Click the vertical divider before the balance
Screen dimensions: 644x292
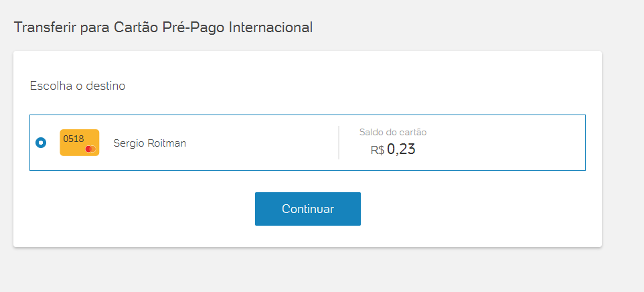pos(339,143)
